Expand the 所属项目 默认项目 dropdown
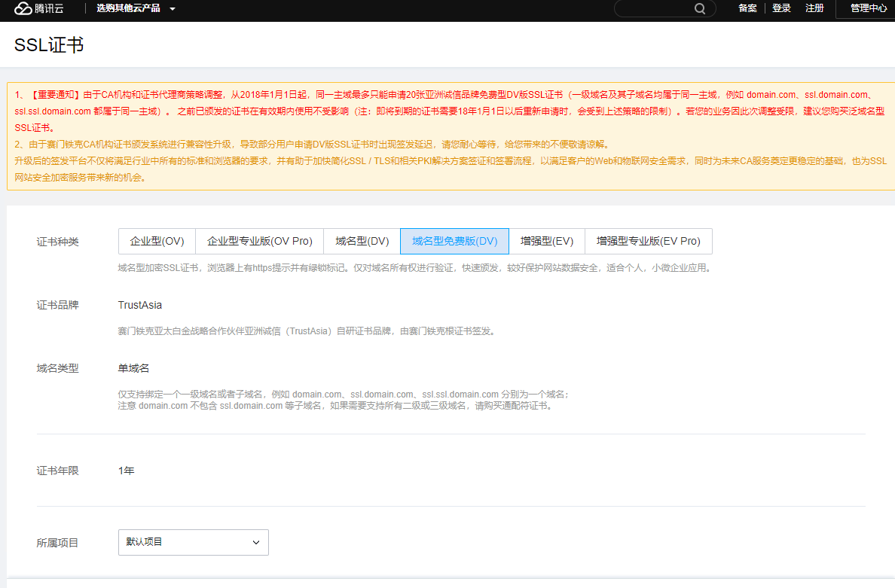 coord(193,542)
